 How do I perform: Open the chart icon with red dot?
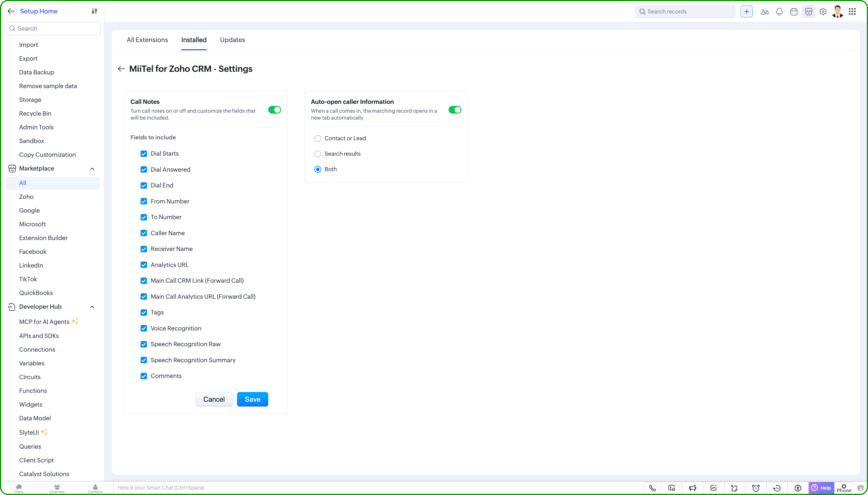714,488
